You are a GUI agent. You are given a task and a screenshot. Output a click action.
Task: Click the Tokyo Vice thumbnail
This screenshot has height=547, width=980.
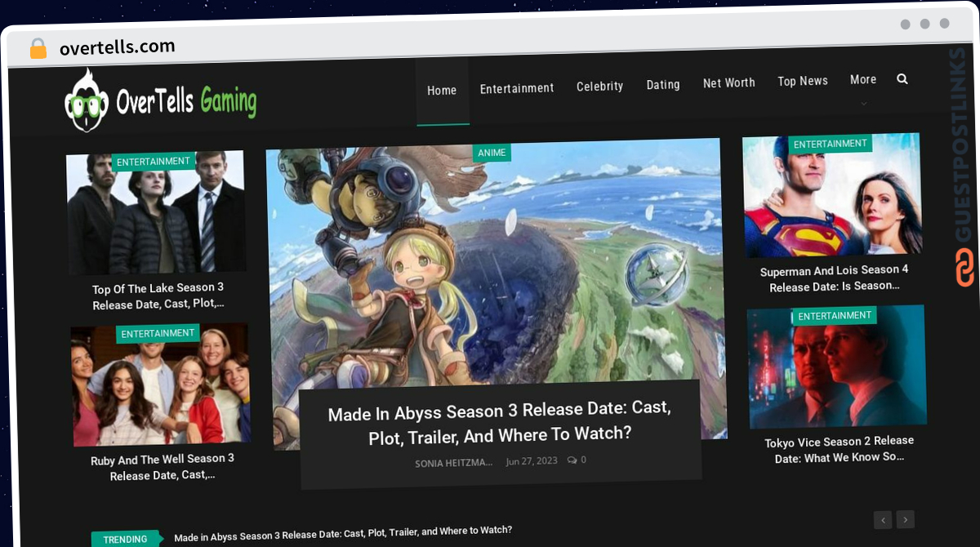[837, 367]
